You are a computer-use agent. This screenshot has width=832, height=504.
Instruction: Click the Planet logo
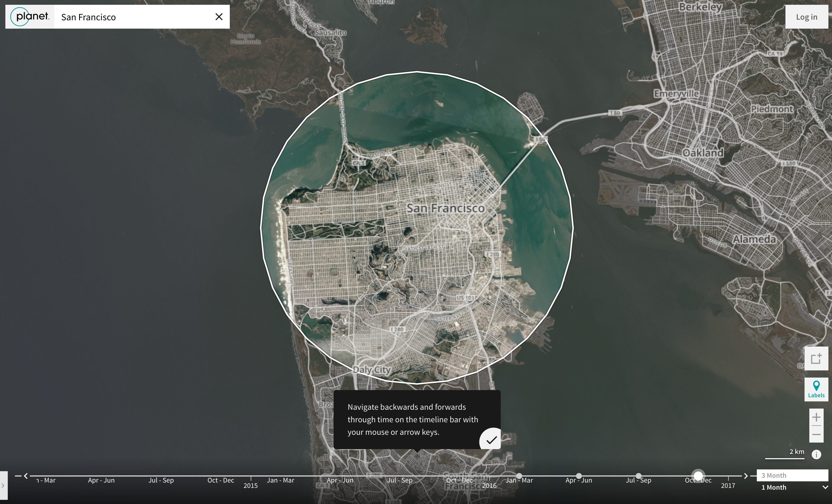[x=30, y=16]
